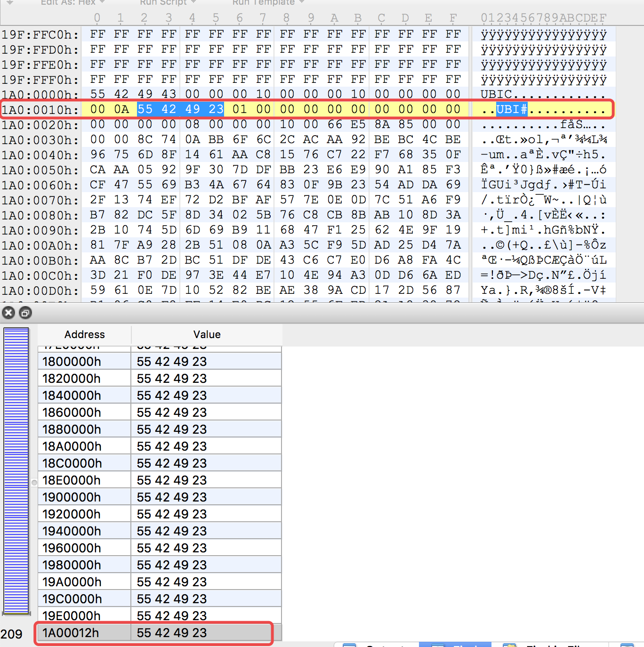Click the 209 results count
Image resolution: width=644 pixels, height=647 pixels.
tap(11, 634)
